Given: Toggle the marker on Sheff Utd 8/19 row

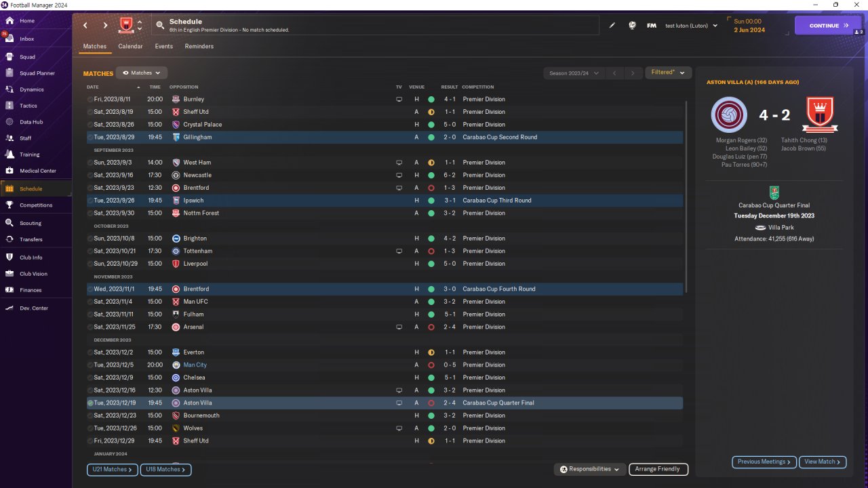Looking at the screenshot, I should (x=90, y=112).
